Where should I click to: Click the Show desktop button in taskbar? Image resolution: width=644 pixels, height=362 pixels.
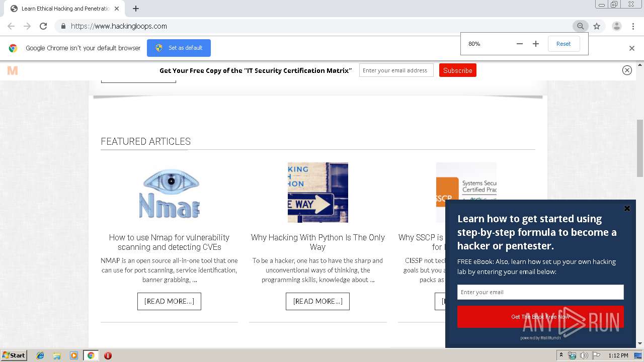638,355
